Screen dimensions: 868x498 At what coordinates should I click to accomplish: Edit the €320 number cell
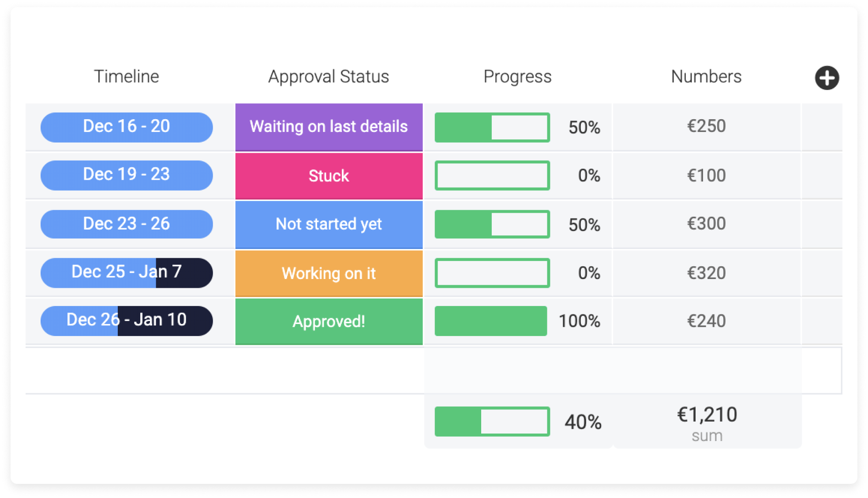coord(707,273)
